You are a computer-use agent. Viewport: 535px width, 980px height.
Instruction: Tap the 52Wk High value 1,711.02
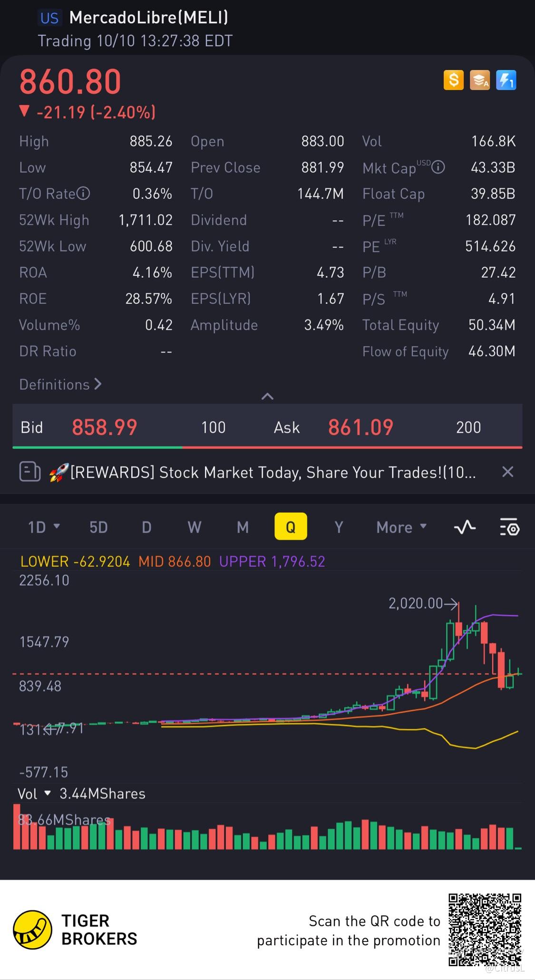146,220
